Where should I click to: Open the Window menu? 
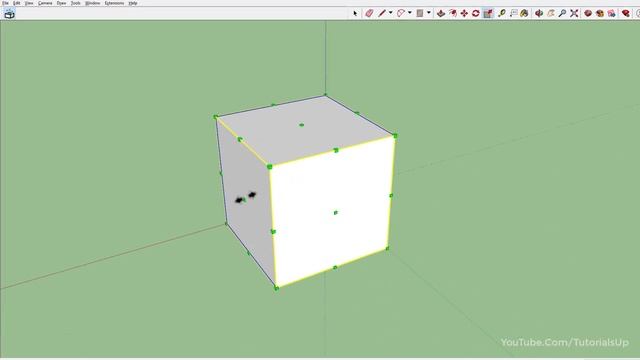(93, 3)
